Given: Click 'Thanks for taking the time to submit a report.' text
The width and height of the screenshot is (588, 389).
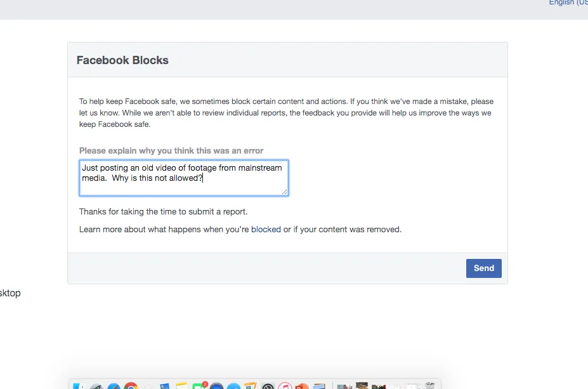Looking at the screenshot, I should tap(163, 211).
